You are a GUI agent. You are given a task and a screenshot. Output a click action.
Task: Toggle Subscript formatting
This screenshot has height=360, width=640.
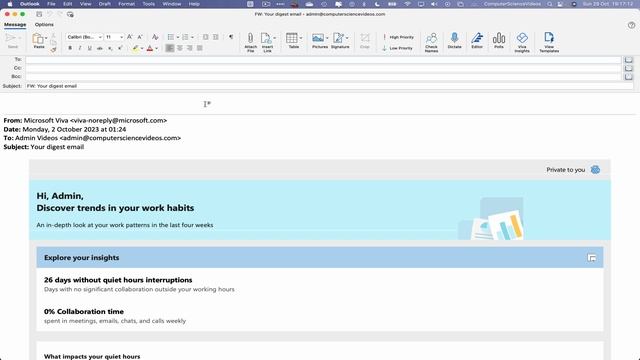point(110,48)
